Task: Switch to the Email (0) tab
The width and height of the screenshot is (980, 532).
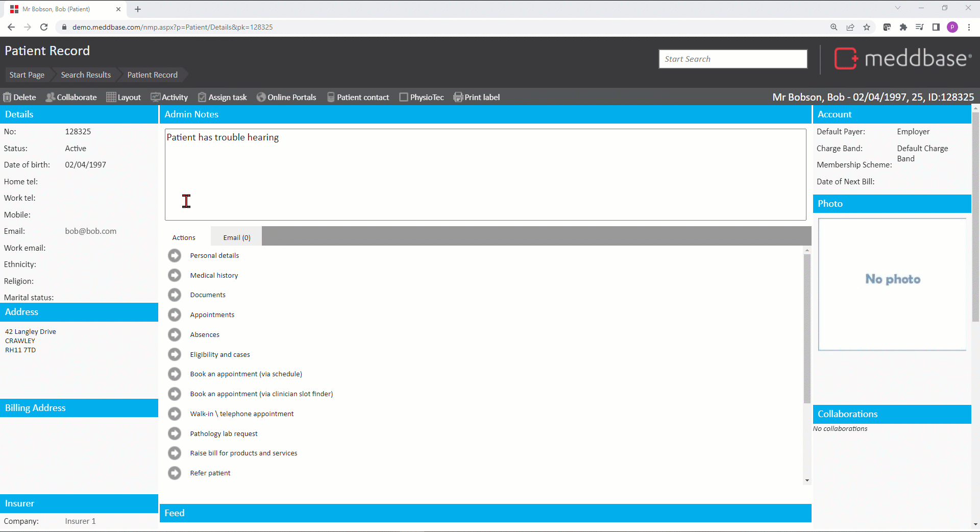Action: [237, 237]
